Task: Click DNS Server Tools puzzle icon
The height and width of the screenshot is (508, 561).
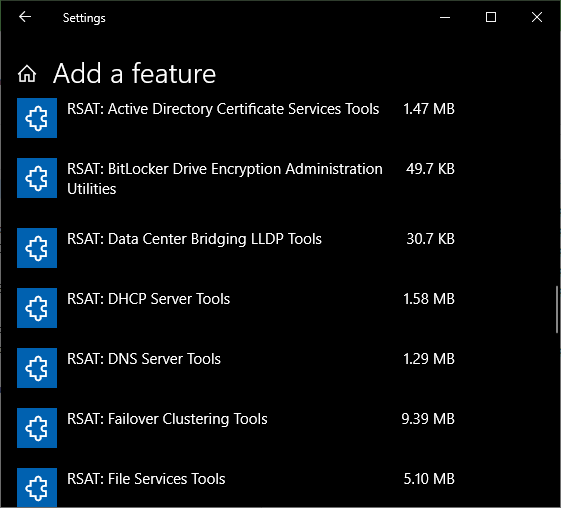Action: (x=37, y=368)
